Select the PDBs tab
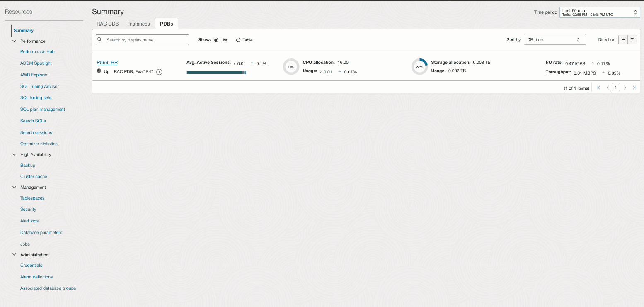This screenshot has height=307, width=644. (x=167, y=24)
